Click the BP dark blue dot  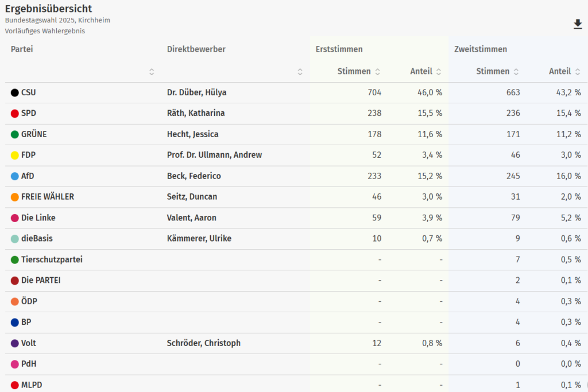[x=14, y=323]
